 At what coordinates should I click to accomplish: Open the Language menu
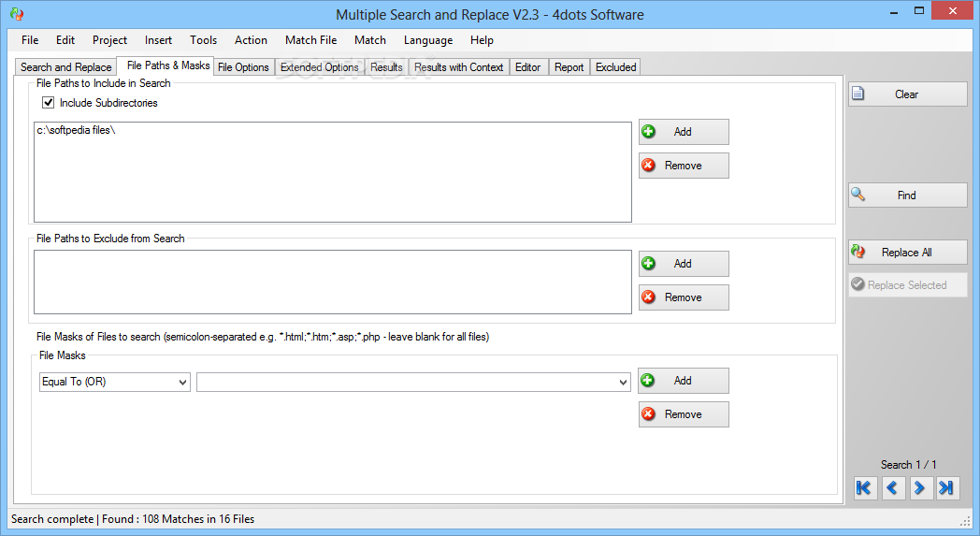[428, 40]
